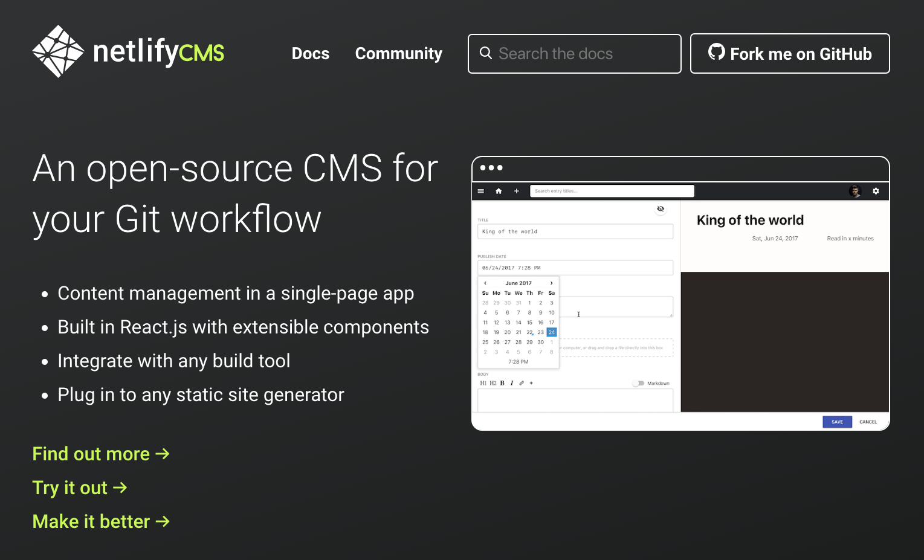The image size is (924, 560).
Task: Click the Search entry titles field
Action: click(x=612, y=191)
